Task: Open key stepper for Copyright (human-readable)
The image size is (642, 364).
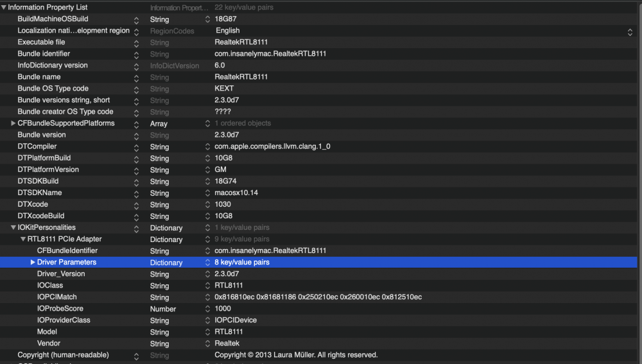Action: 136,356
